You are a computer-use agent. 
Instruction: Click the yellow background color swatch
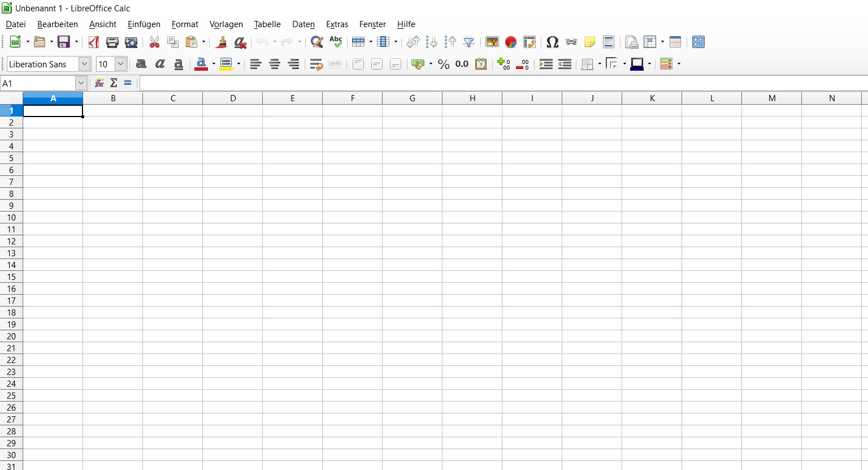226,64
